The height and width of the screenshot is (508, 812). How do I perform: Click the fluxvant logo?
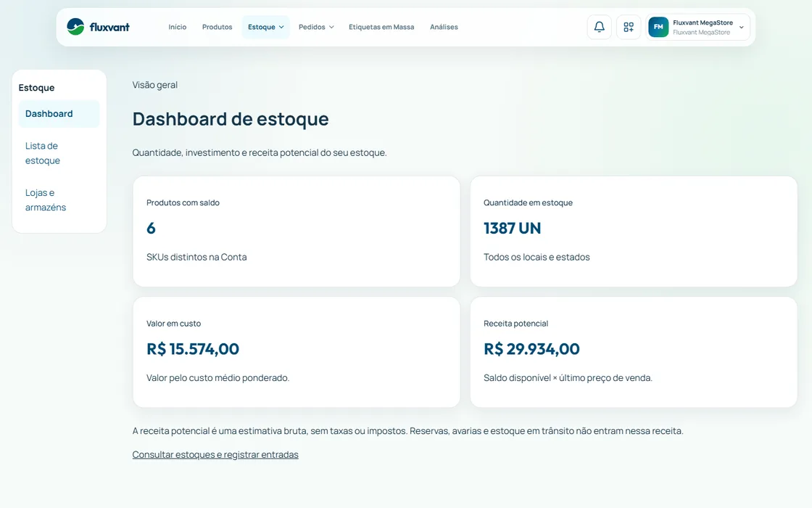tap(98, 27)
